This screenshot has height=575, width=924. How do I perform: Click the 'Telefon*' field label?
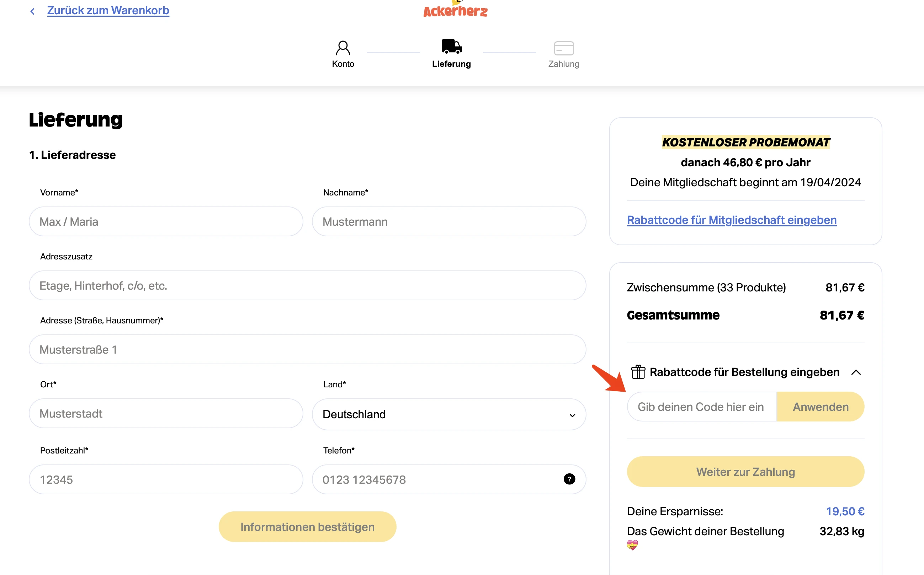click(x=339, y=450)
